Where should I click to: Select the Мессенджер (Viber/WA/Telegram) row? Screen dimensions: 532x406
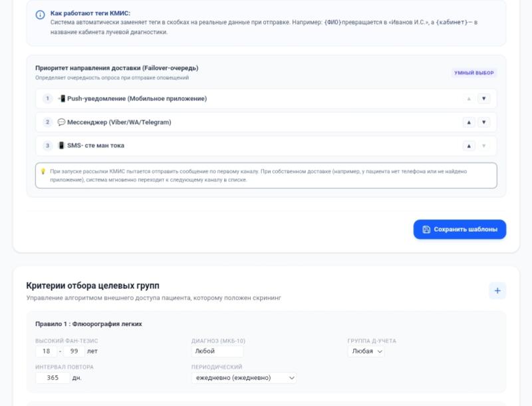[x=266, y=122]
